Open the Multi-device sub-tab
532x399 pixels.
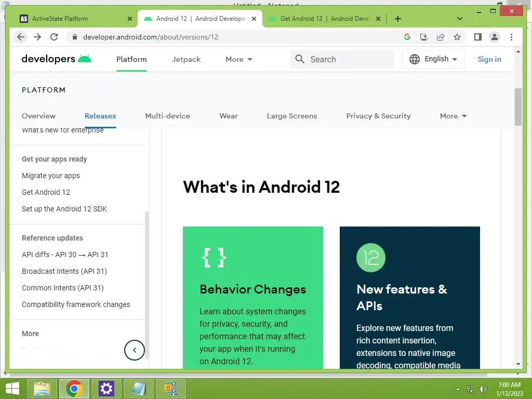click(x=168, y=116)
